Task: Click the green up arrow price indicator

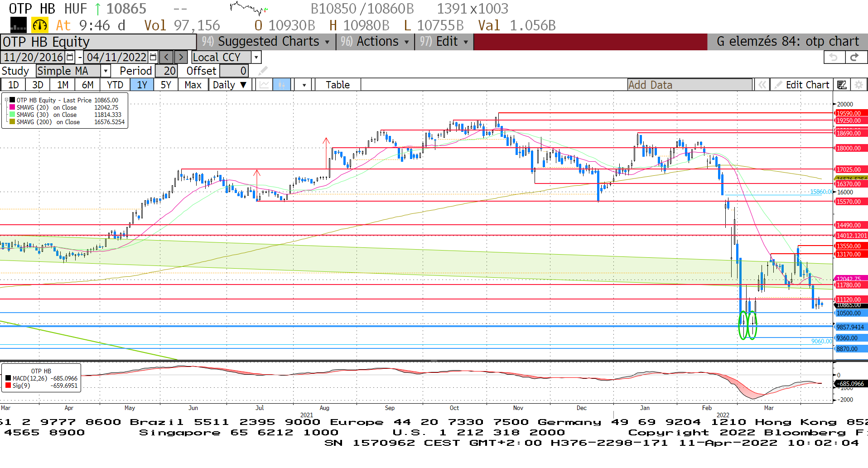Action: (x=97, y=9)
